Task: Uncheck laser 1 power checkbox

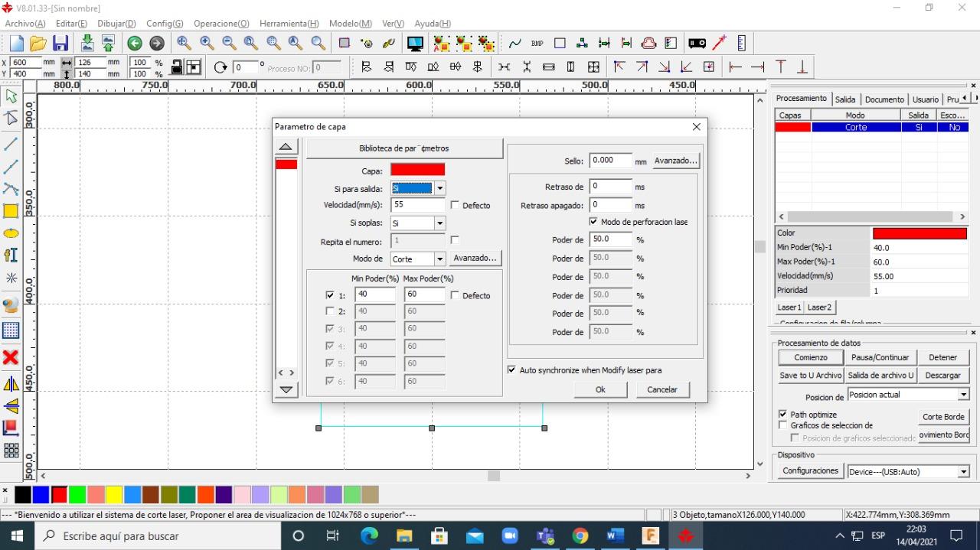Action: click(330, 295)
